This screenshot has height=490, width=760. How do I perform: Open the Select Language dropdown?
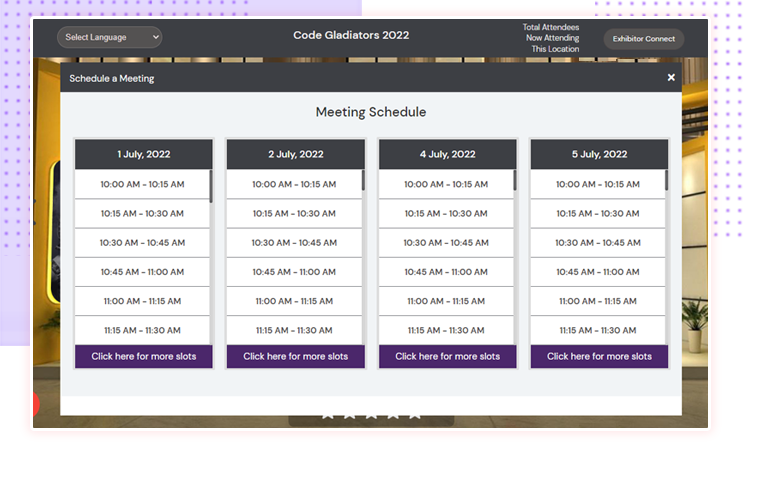pyautogui.click(x=109, y=37)
